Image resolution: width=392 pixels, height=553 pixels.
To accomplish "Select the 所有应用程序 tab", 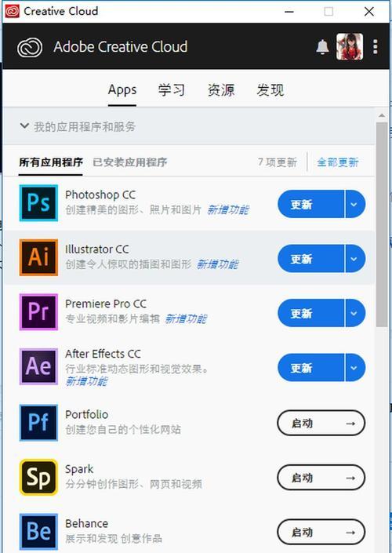I will [x=51, y=162].
